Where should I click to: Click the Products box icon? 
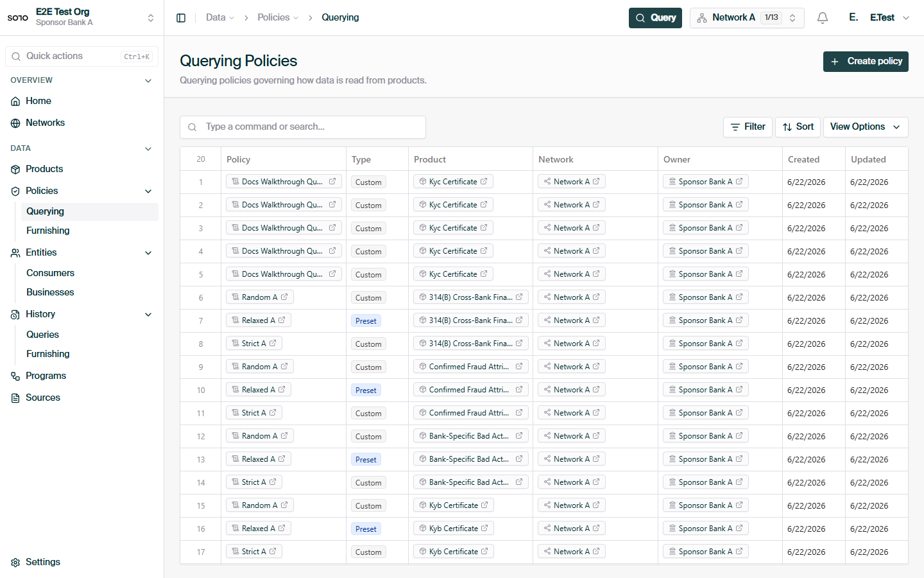click(15, 170)
